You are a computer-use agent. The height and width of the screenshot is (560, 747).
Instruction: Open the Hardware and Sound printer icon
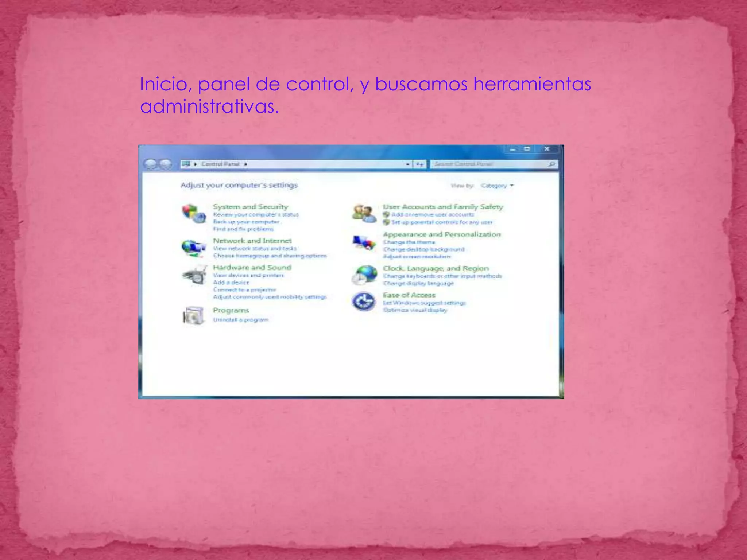pos(194,276)
